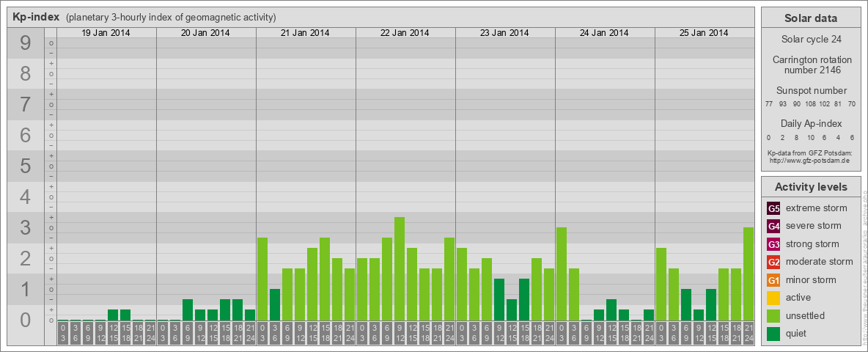Click the 22 Jan 9-12 time label
The height and width of the screenshot is (352, 868).
pyautogui.click(x=399, y=333)
